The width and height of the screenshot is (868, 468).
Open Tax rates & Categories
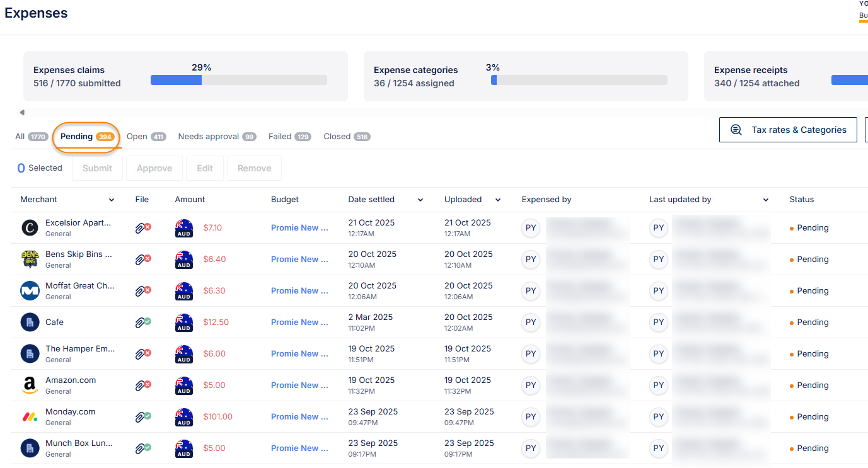788,130
